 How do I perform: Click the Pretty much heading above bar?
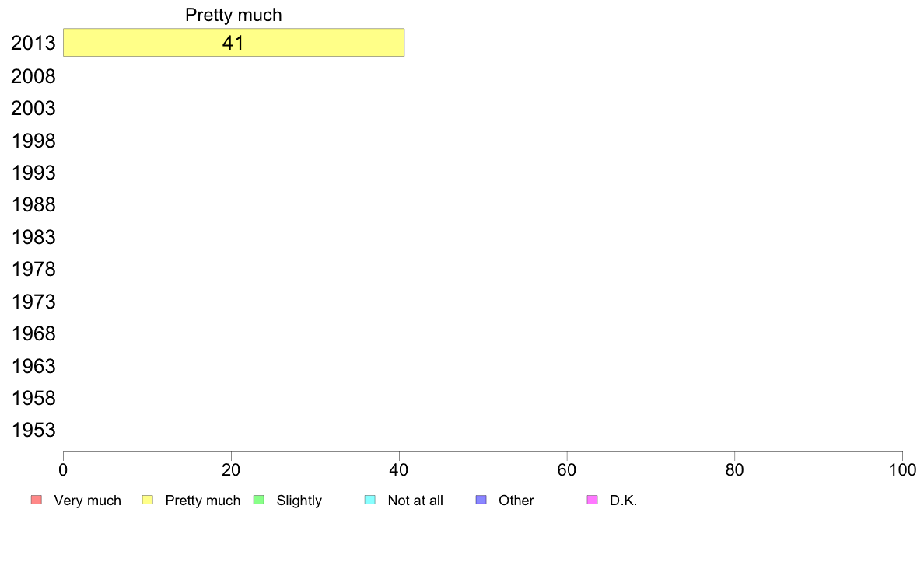233,15
